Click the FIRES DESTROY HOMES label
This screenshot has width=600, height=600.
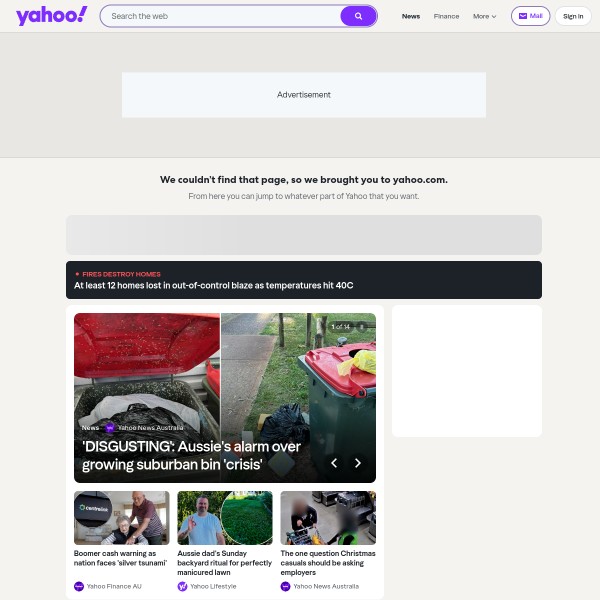[121, 274]
